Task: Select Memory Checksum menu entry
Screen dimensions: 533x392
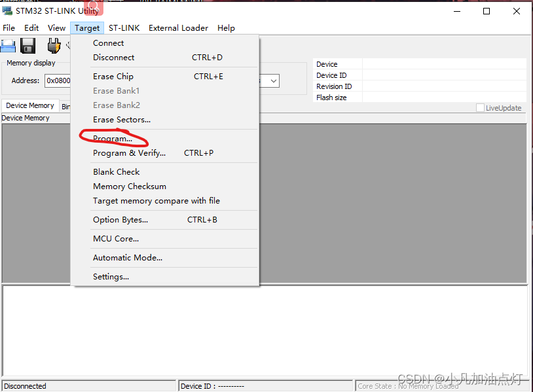Action: click(165, 186)
